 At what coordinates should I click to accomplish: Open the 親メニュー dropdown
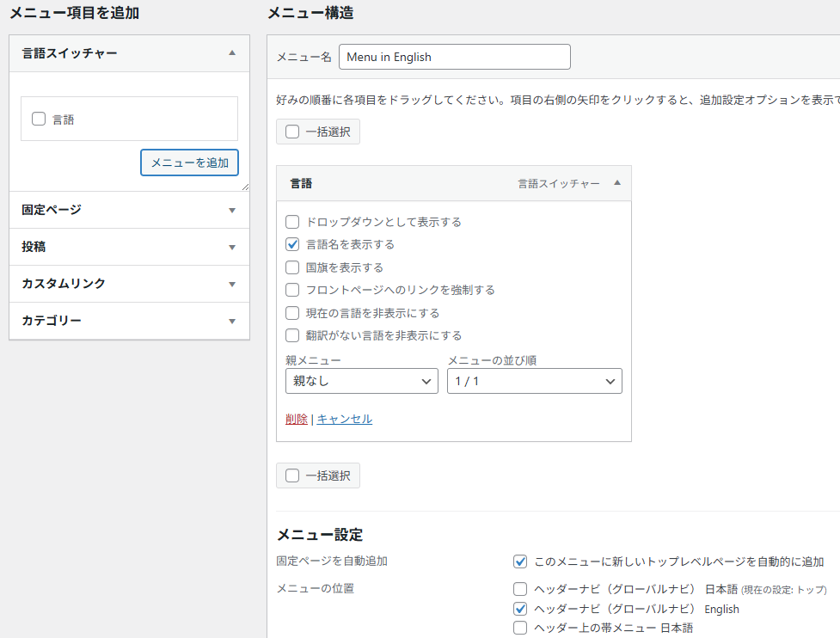click(361, 381)
